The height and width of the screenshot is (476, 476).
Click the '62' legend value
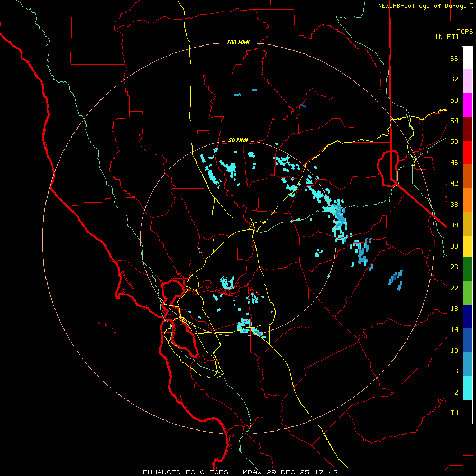[454, 79]
